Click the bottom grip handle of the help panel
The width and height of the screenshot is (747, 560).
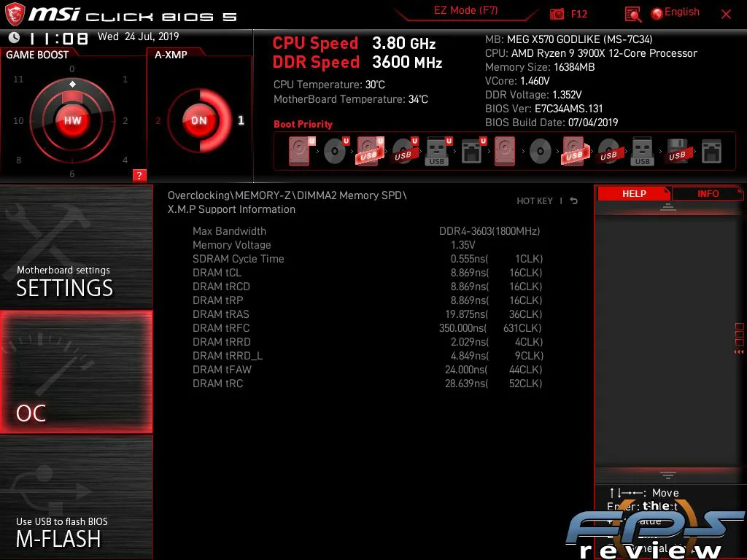tap(668, 475)
